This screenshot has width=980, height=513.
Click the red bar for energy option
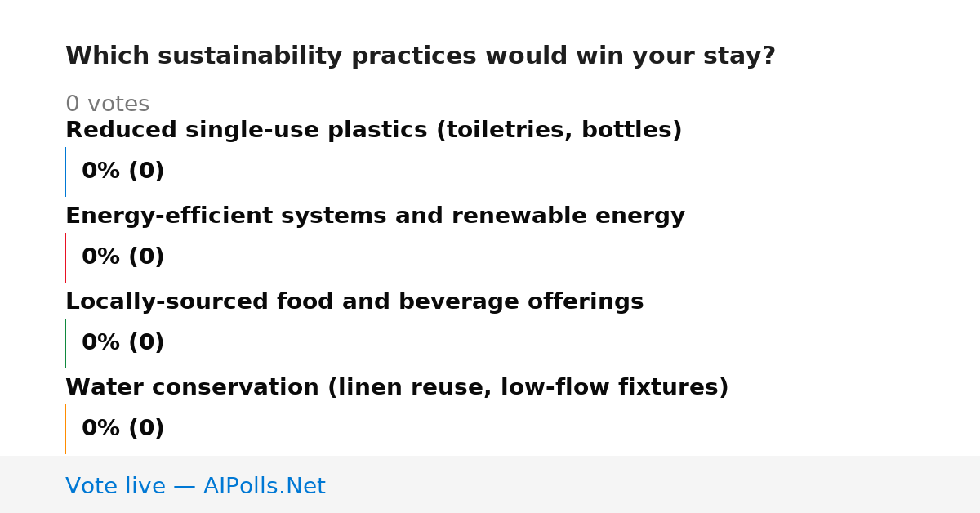(65, 257)
